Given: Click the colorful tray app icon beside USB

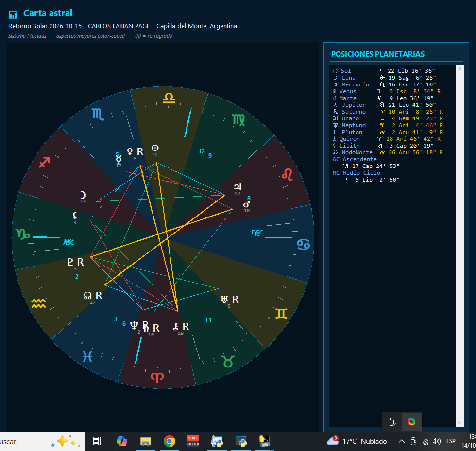Looking at the screenshot, I should pos(411,422).
